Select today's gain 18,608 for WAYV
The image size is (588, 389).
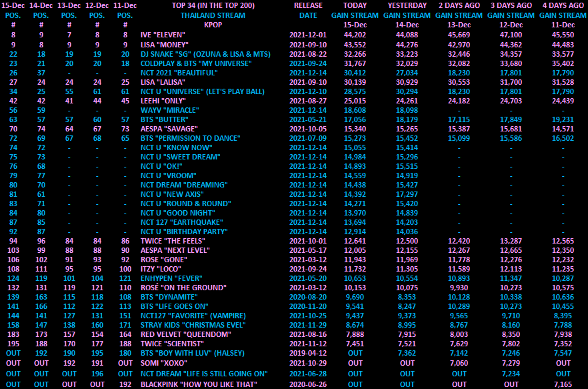(x=355, y=110)
